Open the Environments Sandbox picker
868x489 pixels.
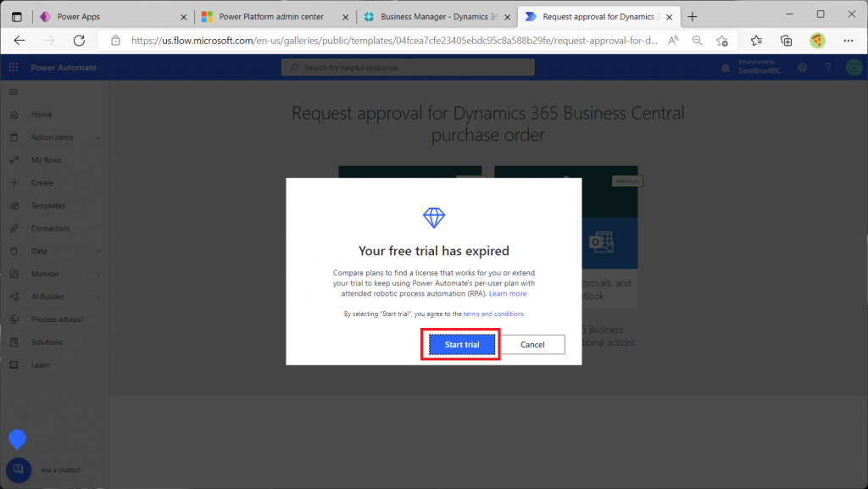[x=754, y=68]
